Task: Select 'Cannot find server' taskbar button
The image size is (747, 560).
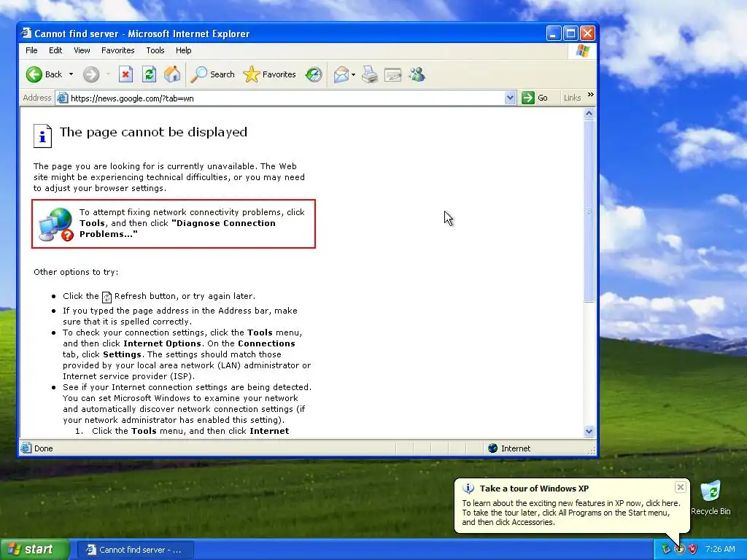Action: coord(135,550)
